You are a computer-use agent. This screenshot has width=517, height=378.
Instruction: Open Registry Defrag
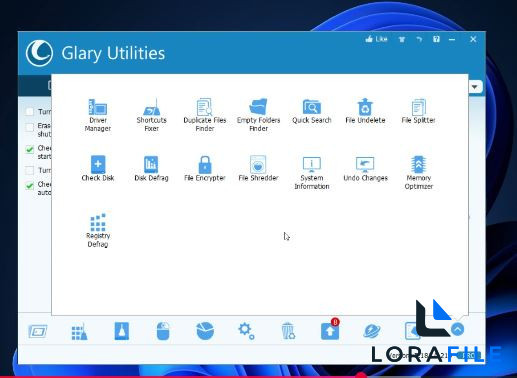[x=98, y=230]
